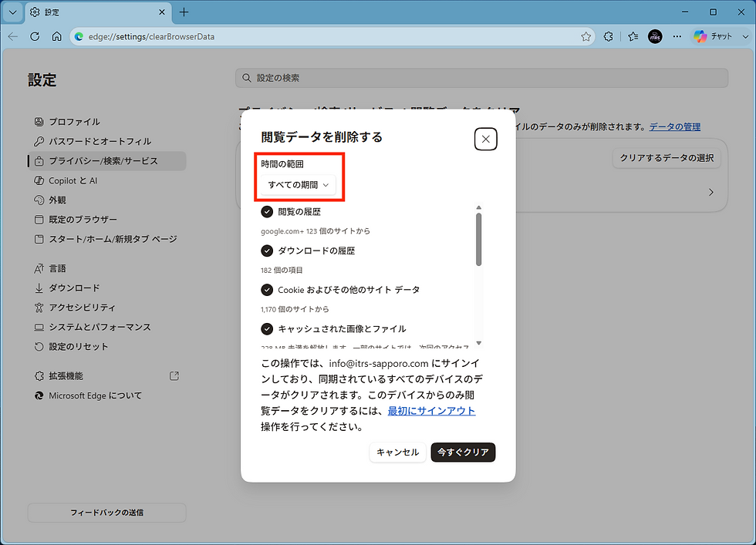The height and width of the screenshot is (545, 756).
Task: Open the ITRS profile avatar
Action: pos(655,37)
